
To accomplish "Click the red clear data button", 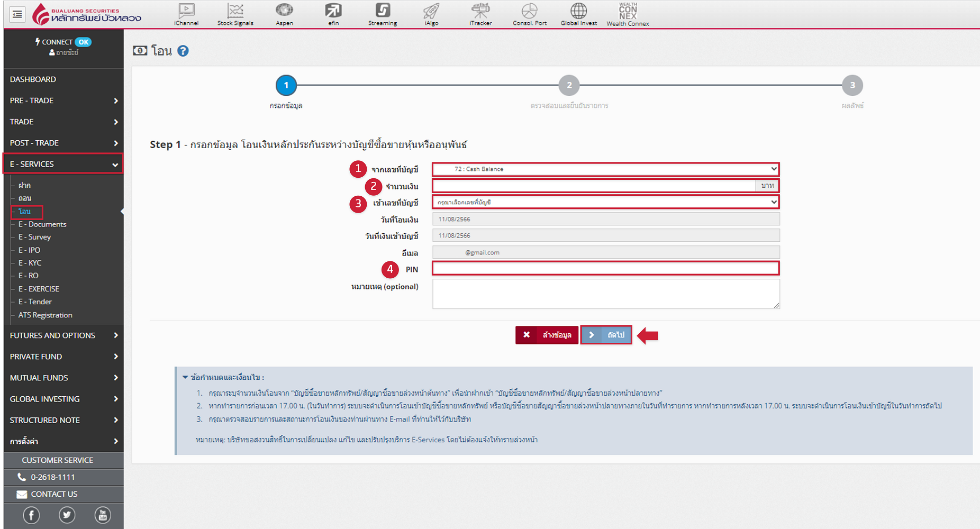I will pos(547,335).
